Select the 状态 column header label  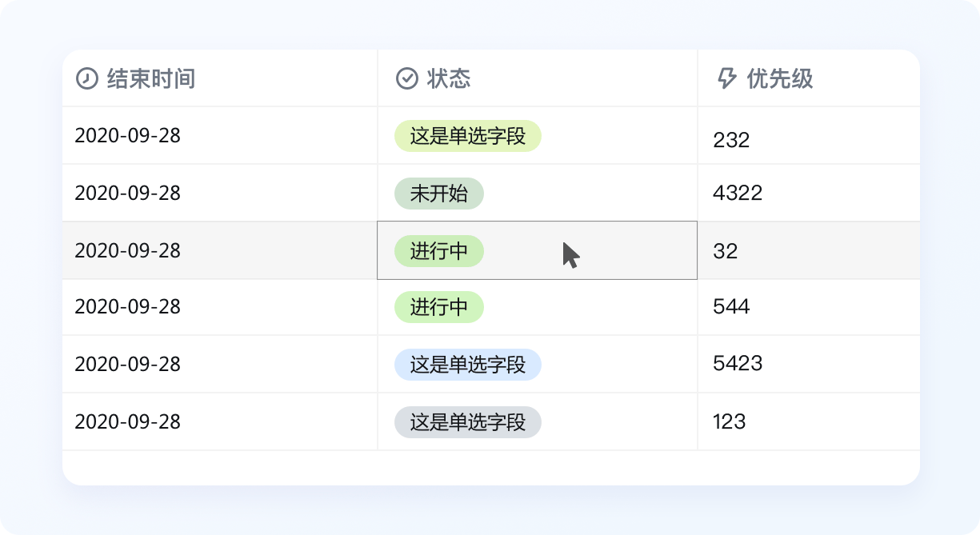click(449, 78)
